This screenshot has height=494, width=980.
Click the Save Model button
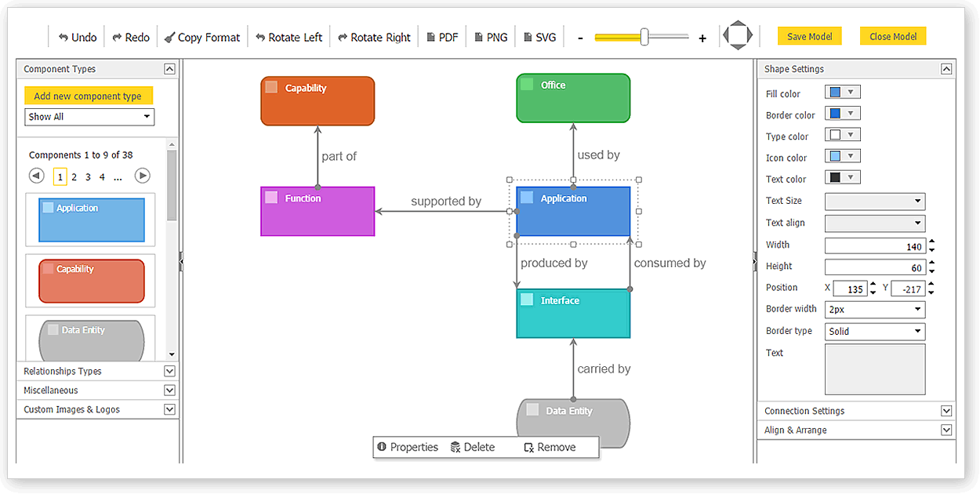810,36
